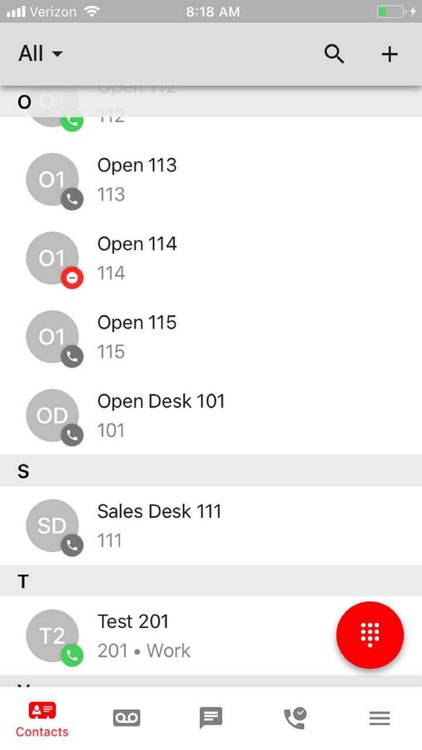422x750 pixels.
Task: Select Sales Desk 111 contact
Action: [x=211, y=526]
